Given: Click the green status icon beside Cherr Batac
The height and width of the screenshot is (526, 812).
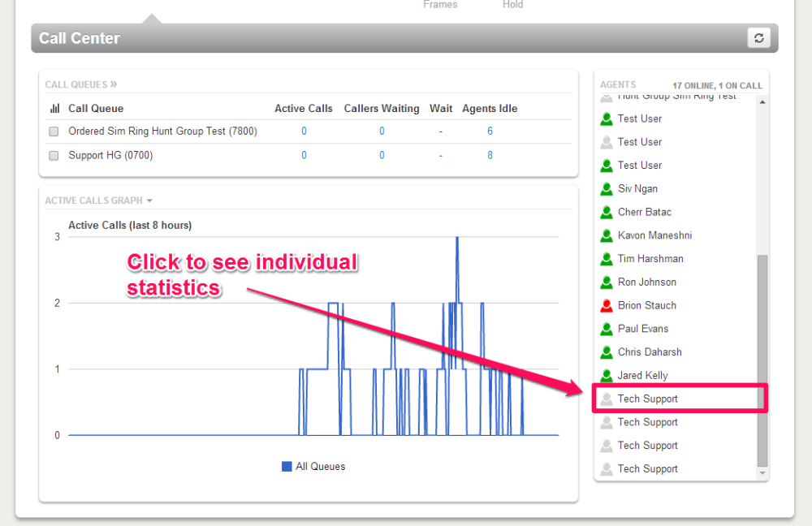Looking at the screenshot, I should 606,212.
